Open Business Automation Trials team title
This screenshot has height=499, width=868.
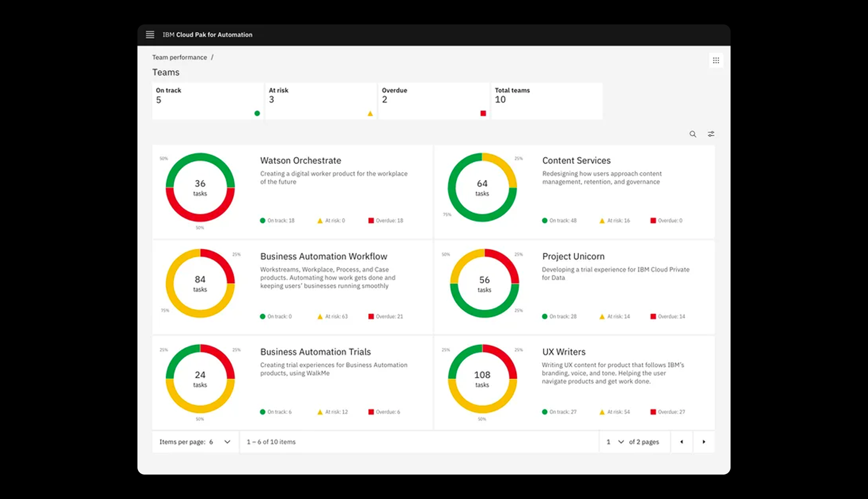coord(316,352)
